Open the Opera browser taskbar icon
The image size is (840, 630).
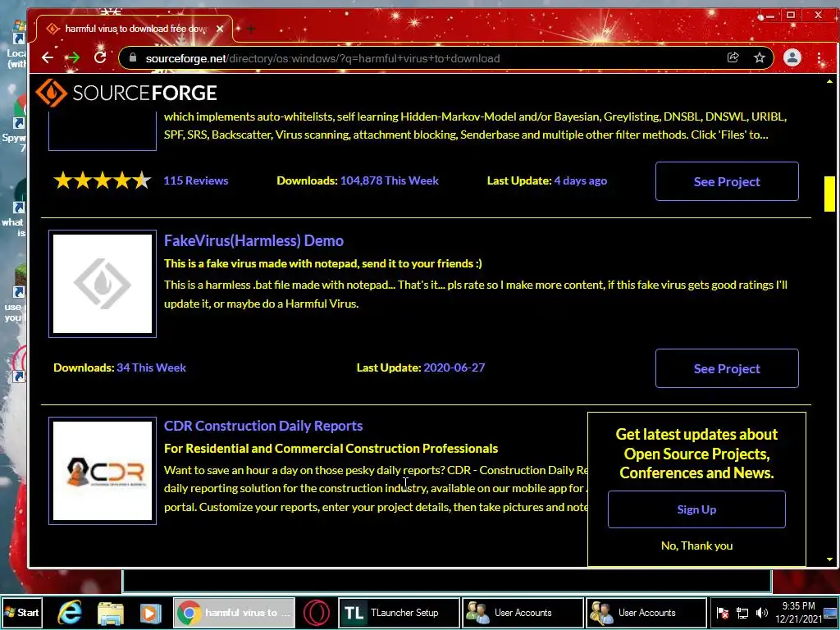coord(317,613)
